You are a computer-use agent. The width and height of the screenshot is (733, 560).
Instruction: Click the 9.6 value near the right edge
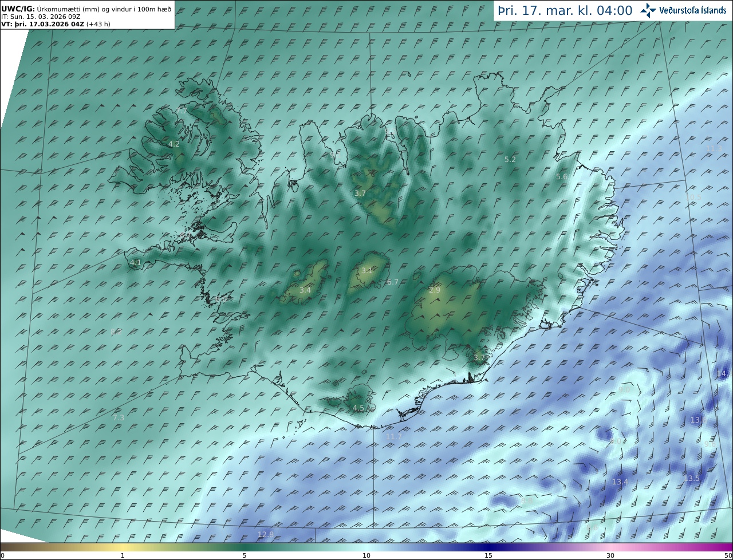pyautogui.click(x=710, y=444)
